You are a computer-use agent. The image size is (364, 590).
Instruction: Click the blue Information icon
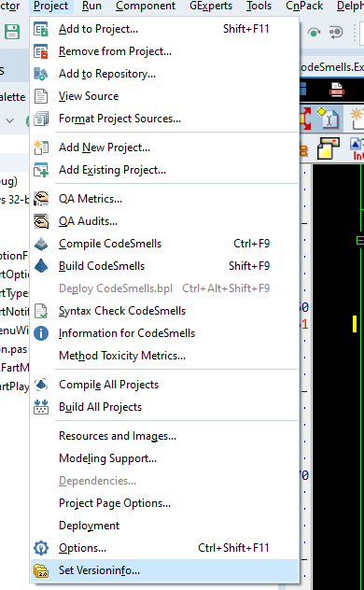tap(41, 333)
